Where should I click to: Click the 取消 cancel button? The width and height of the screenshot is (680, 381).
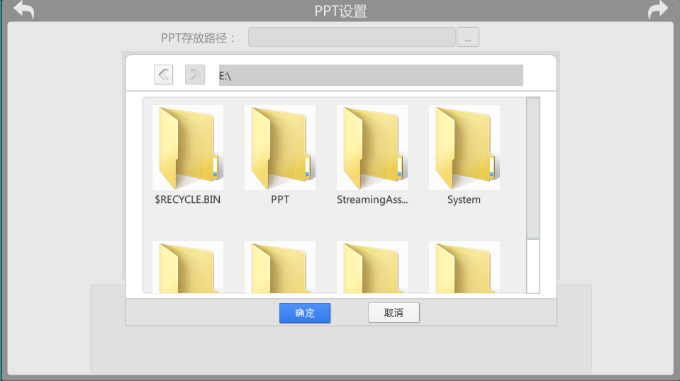[x=394, y=313]
